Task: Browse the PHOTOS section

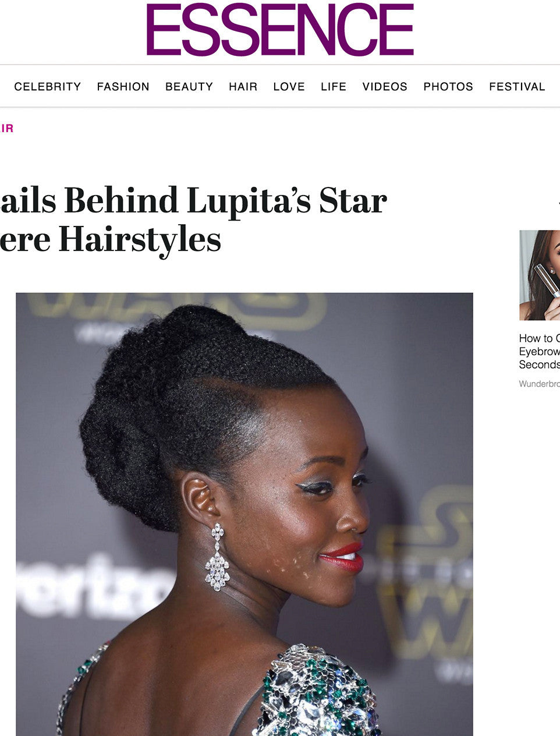Action: (x=448, y=87)
